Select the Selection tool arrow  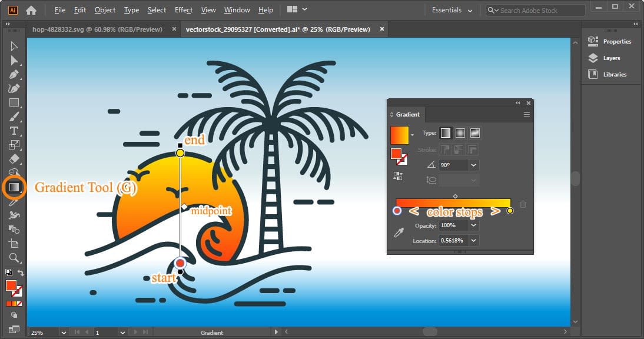14,46
